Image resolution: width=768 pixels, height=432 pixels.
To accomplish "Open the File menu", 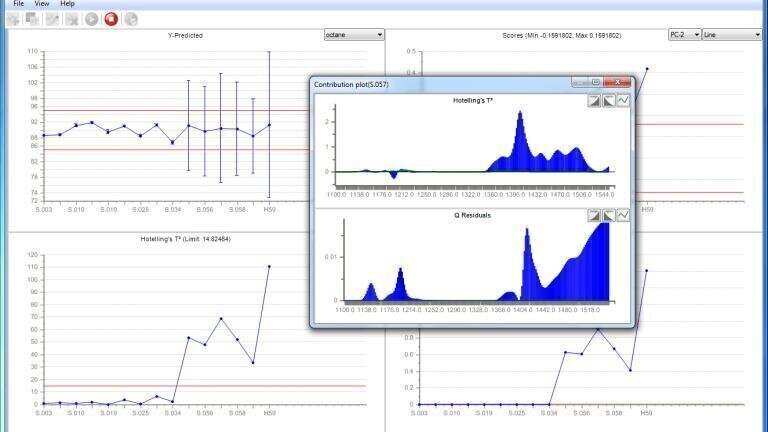I will (x=19, y=3).
